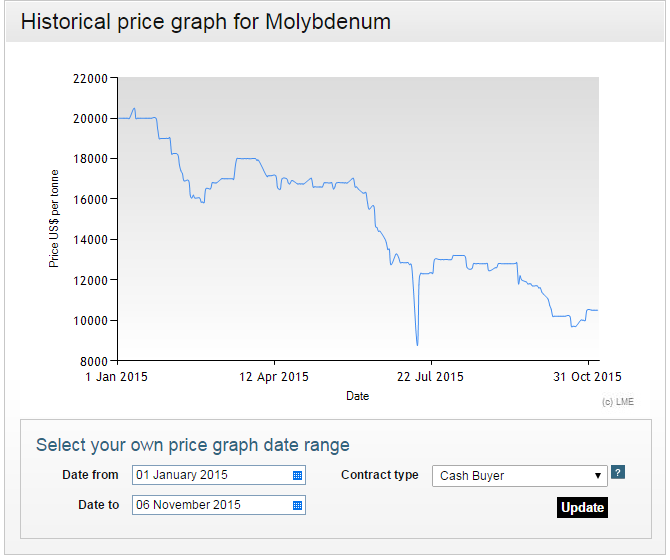Click the Historical price graph for Molybdenum heading
This screenshot has height=560, width=670.
click(206, 21)
